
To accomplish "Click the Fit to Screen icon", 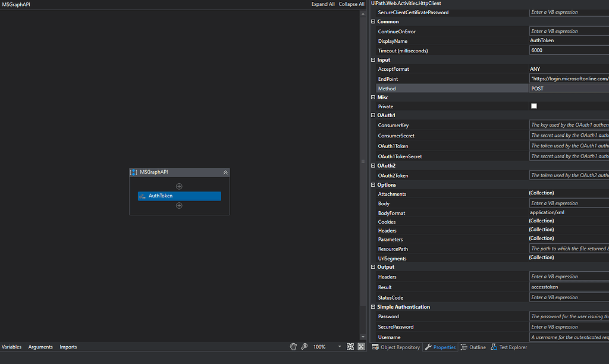I will tap(350, 346).
